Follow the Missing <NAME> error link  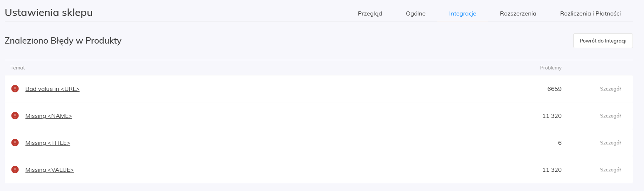click(x=49, y=116)
